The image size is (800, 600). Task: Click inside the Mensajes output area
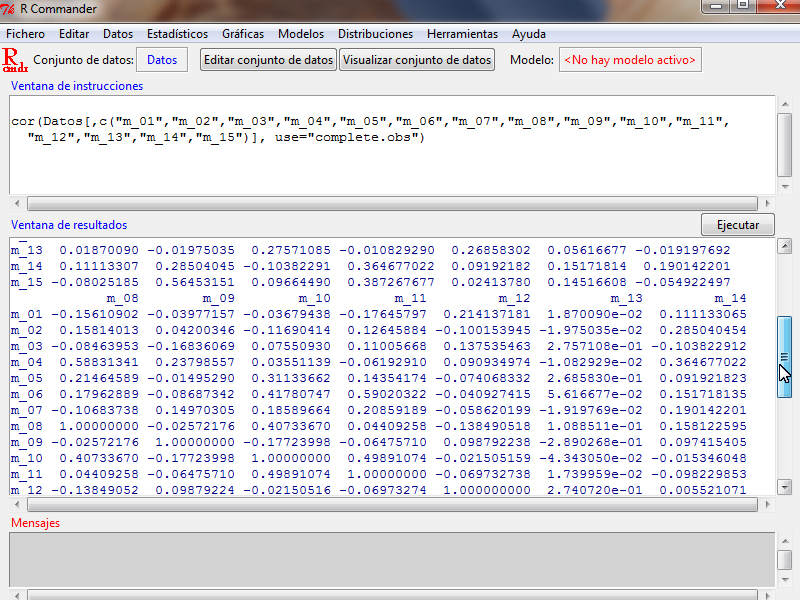click(390, 558)
